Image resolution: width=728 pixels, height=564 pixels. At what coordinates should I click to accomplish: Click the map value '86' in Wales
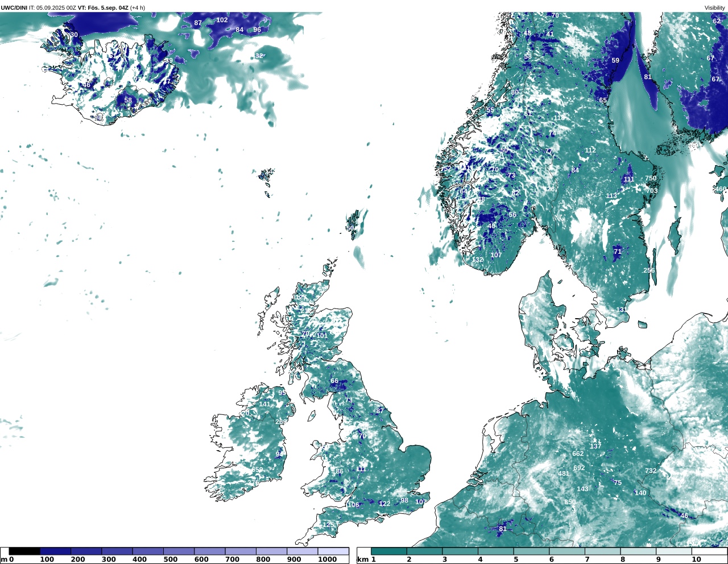coord(340,471)
